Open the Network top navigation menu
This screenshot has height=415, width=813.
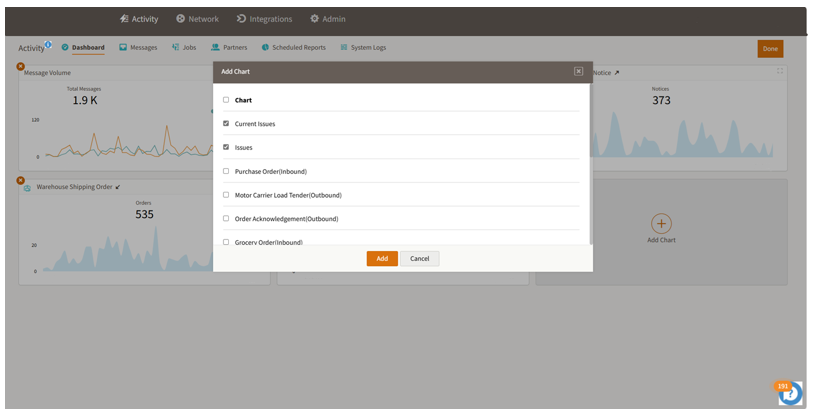point(197,19)
